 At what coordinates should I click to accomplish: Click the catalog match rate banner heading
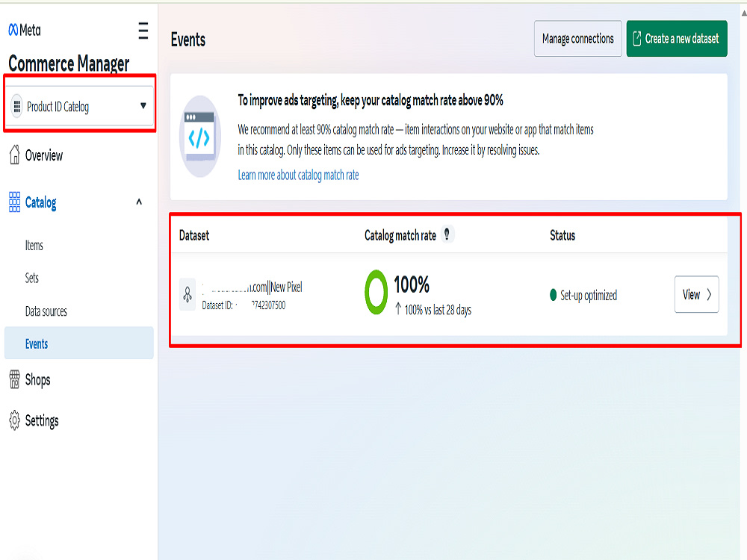[371, 101]
